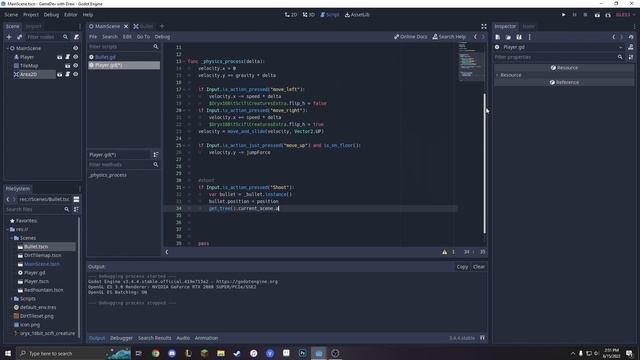Open script attached to Area2D node
Viewport: 640px width, 360px height.
click(x=68, y=74)
